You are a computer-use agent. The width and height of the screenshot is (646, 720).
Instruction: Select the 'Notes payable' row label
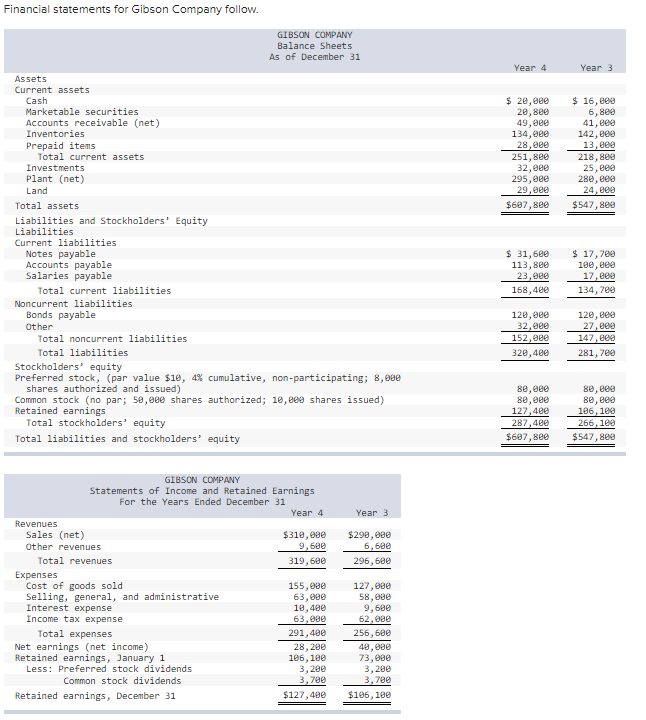[61, 254]
